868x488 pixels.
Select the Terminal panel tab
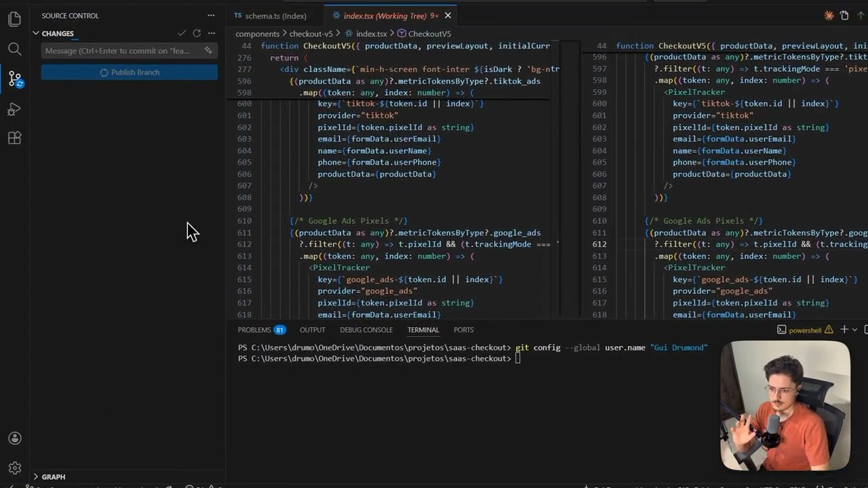tap(423, 330)
